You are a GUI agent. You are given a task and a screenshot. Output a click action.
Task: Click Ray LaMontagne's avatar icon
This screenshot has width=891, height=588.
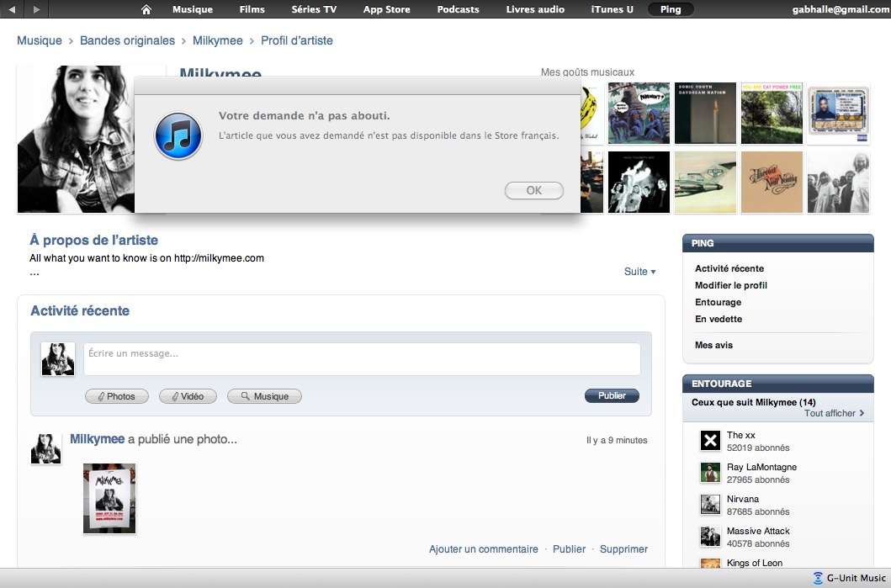pyautogui.click(x=711, y=473)
